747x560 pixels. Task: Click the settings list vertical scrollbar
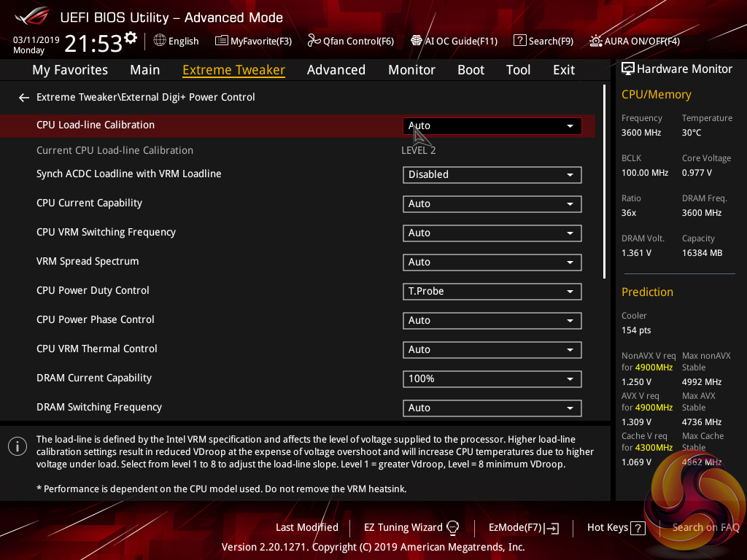click(x=604, y=182)
